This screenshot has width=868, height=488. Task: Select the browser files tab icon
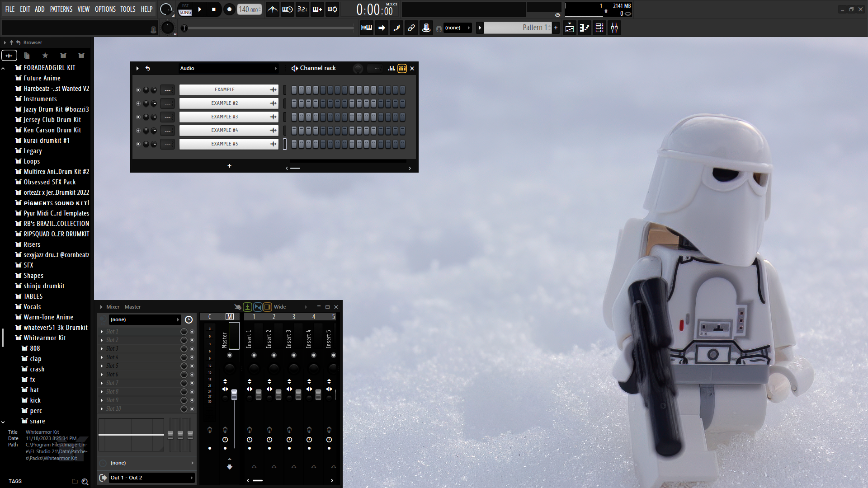coord(27,56)
